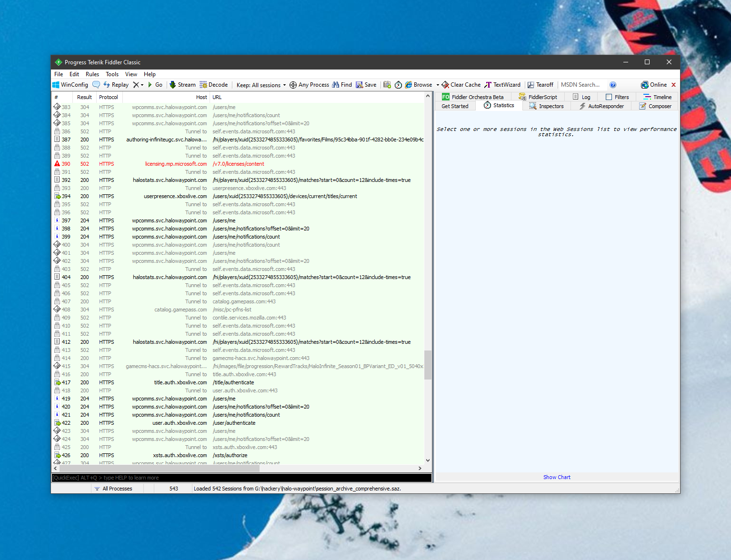Screen dimensions: 731x560
Task: Switch to the FiddlerScript tab
Action: tap(538, 97)
